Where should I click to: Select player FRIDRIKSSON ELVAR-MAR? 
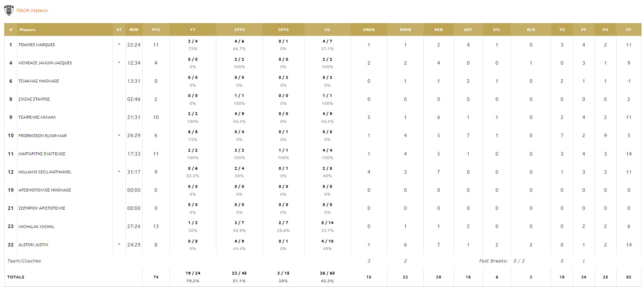tap(43, 136)
